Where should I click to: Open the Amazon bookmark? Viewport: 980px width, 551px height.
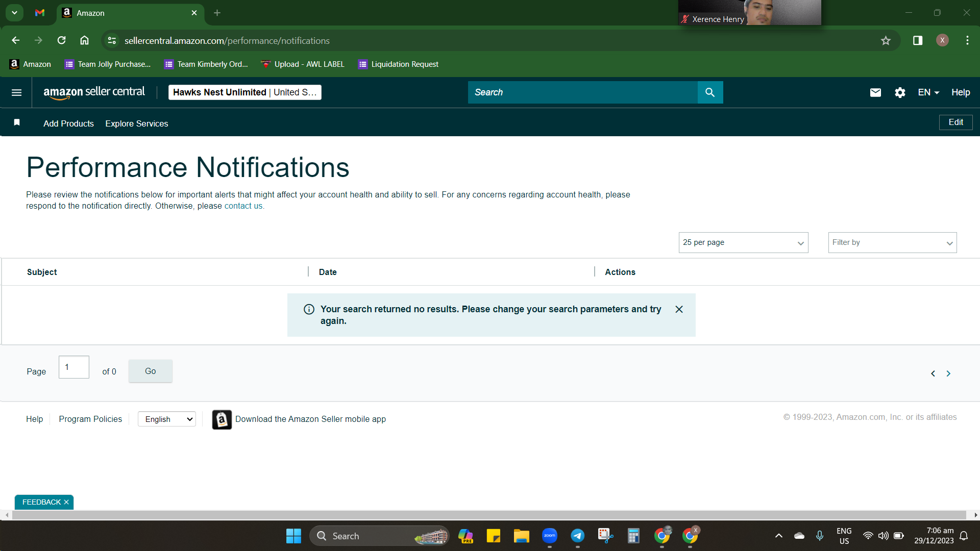[31, 64]
